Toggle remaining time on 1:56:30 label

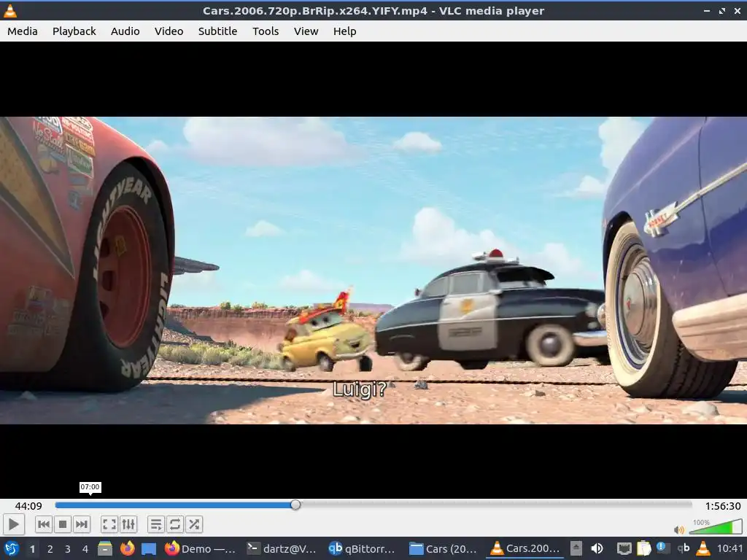[x=723, y=506]
